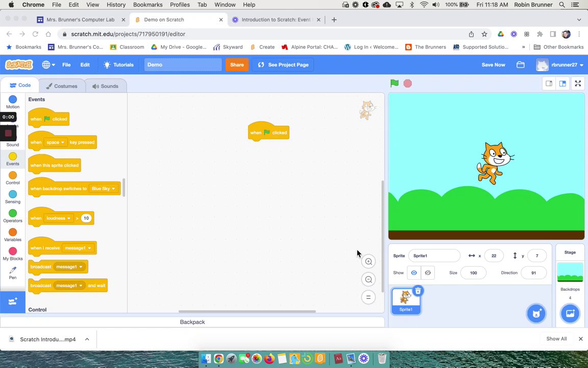Image resolution: width=588 pixels, height=368 pixels.
Task: Click the red stop sign button
Action: (x=408, y=83)
